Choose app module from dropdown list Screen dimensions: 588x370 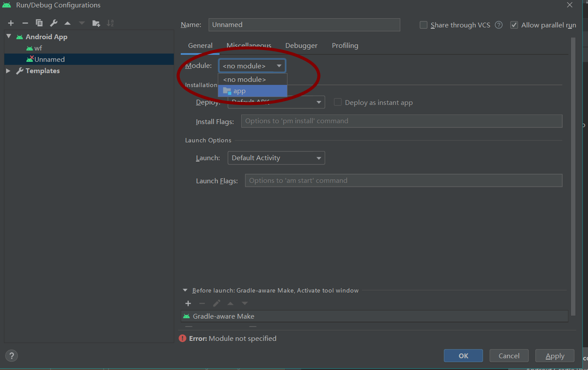pyautogui.click(x=253, y=91)
